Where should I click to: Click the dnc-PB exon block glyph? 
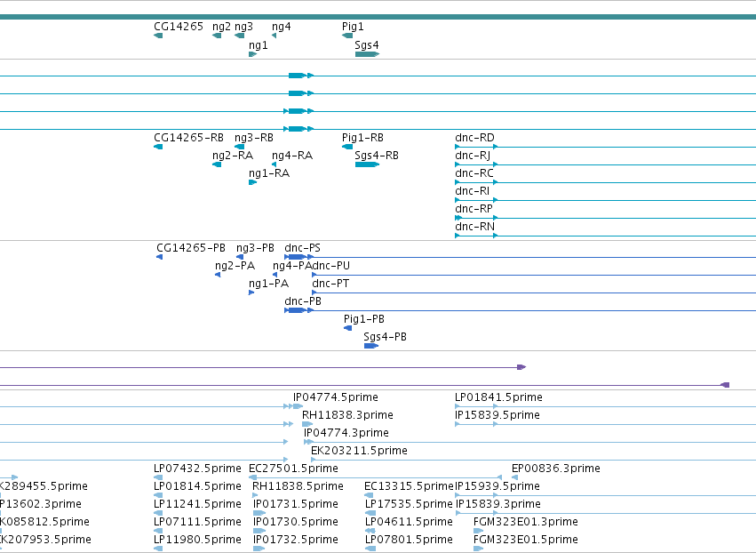tap(297, 311)
